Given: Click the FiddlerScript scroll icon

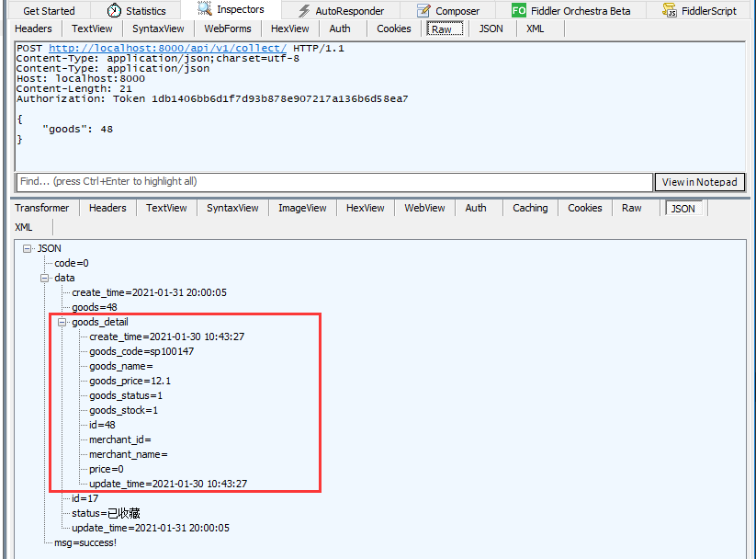Looking at the screenshot, I should coord(670,10).
